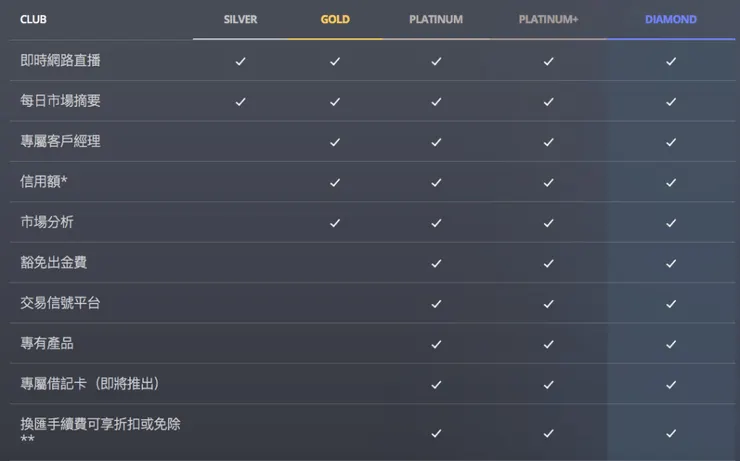Viewport: 740px width, 461px height.
Task: Click the Gold checkmark for 每日市場摘要
Action: (x=335, y=101)
